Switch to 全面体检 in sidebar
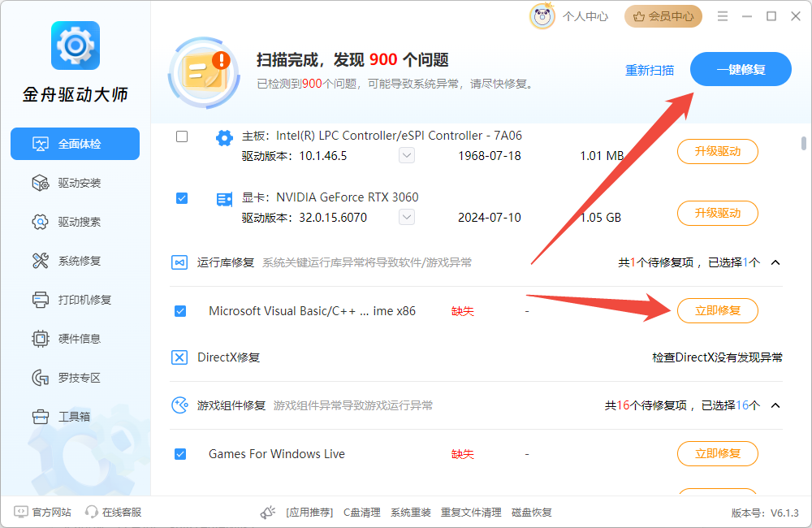This screenshot has height=528, width=812. [75, 144]
